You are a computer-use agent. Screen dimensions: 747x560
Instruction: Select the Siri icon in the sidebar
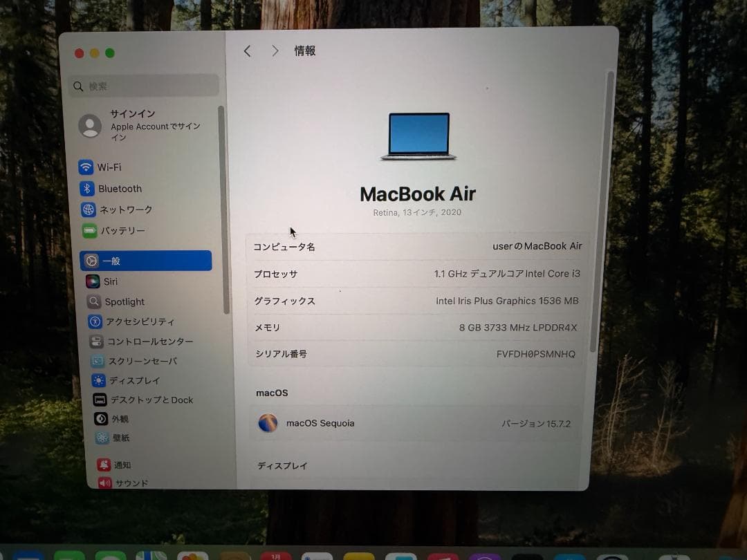92,281
